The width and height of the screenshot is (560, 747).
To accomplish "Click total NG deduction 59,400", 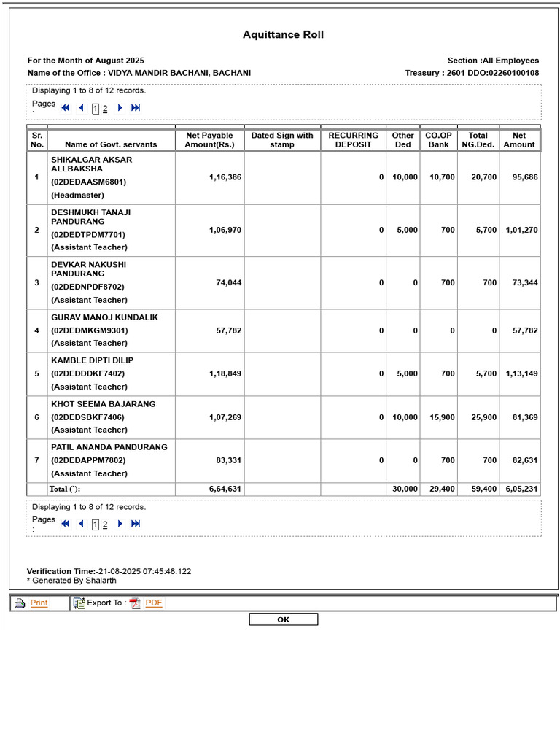I will click(484, 489).
